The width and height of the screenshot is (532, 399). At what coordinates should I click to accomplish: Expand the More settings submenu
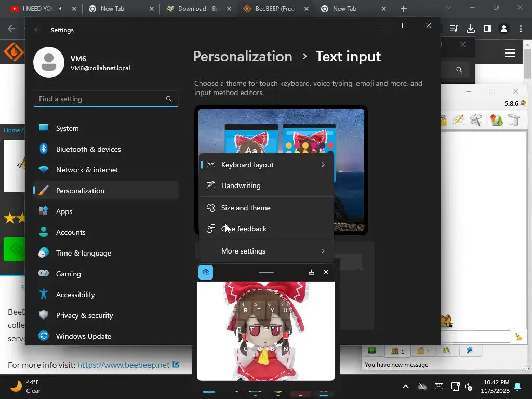pyautogui.click(x=267, y=251)
